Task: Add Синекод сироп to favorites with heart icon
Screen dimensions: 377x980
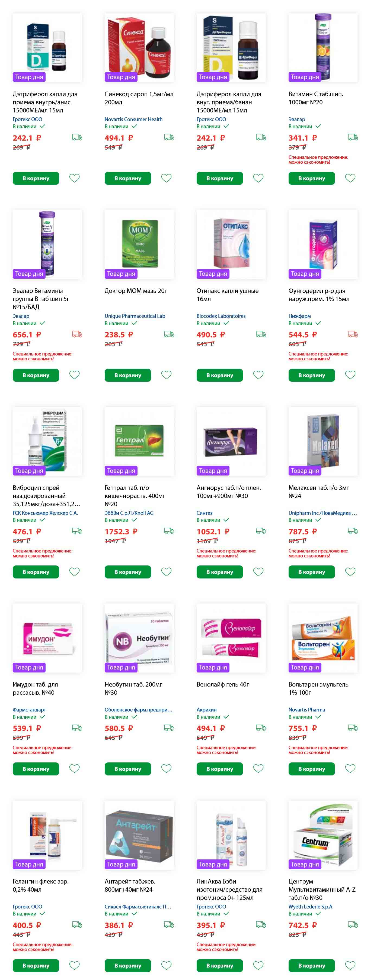Action: [167, 178]
